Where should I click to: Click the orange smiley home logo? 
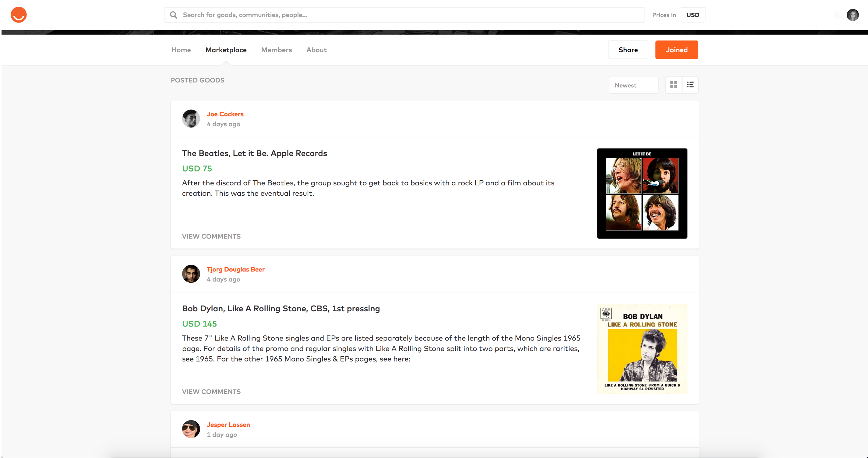tap(19, 15)
